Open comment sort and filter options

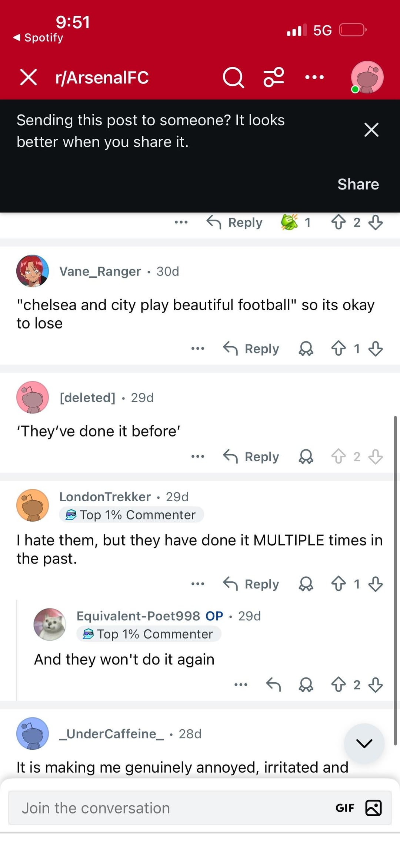(x=274, y=77)
